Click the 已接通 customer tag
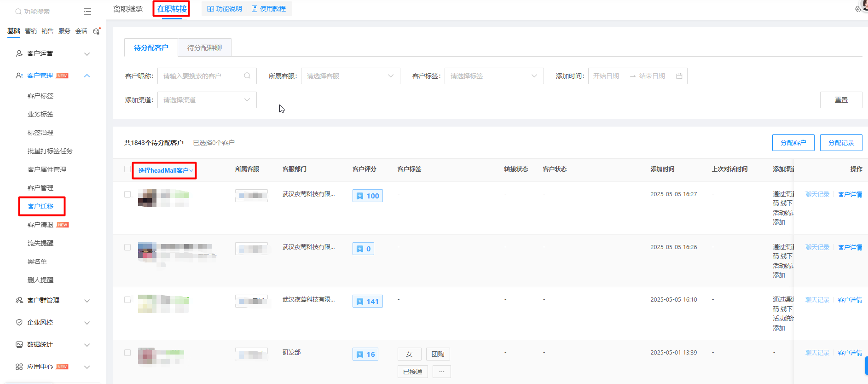The width and height of the screenshot is (868, 384). click(x=413, y=372)
